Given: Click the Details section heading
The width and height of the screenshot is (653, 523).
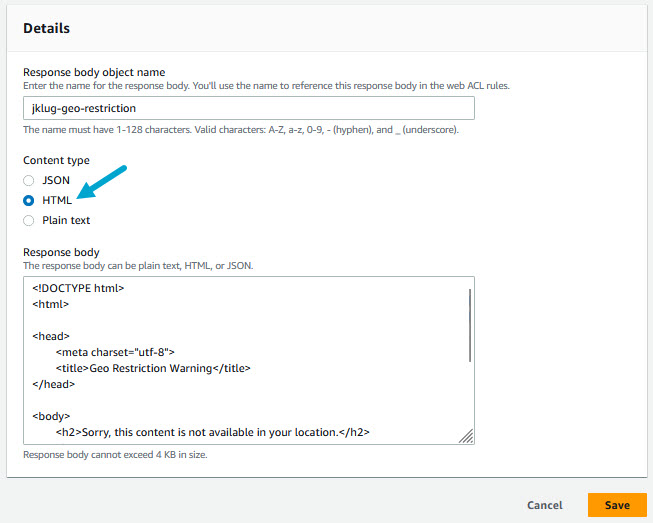Looking at the screenshot, I should (46, 28).
